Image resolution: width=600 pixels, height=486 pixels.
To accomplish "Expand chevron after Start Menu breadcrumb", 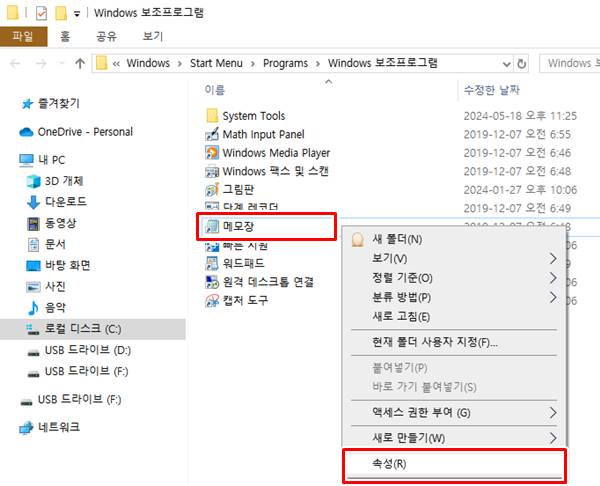I will (253, 64).
